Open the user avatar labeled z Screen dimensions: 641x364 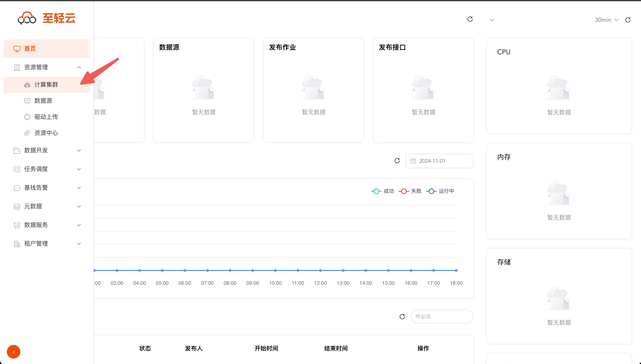tap(14, 352)
